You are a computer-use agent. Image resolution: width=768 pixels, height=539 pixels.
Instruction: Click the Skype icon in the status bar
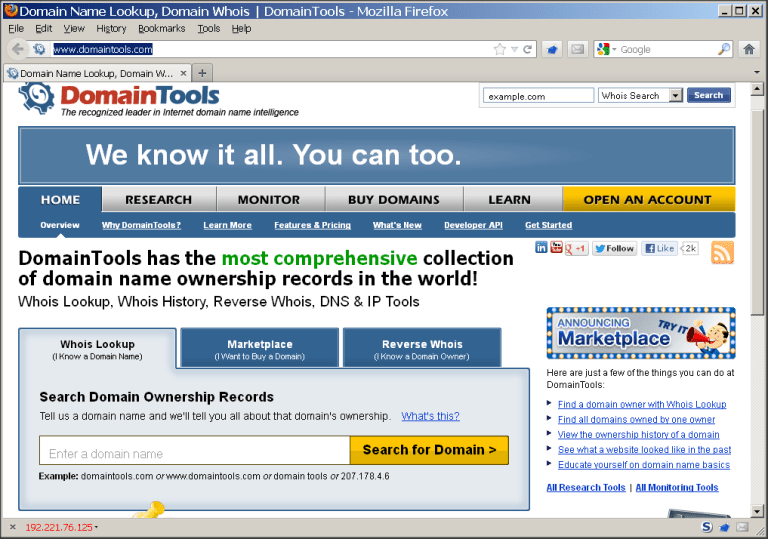pos(706,527)
